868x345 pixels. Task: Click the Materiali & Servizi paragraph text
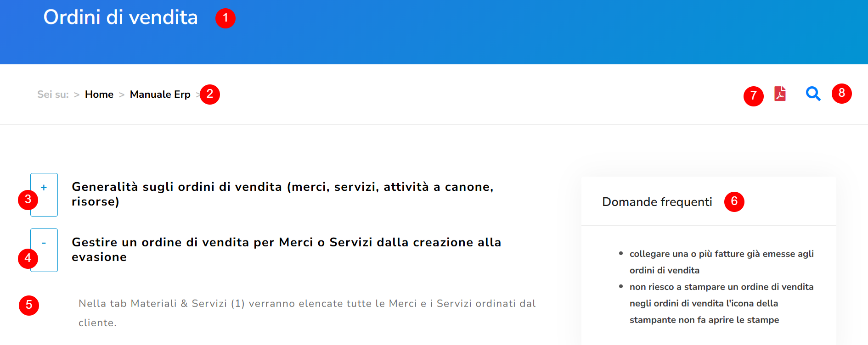(307, 313)
